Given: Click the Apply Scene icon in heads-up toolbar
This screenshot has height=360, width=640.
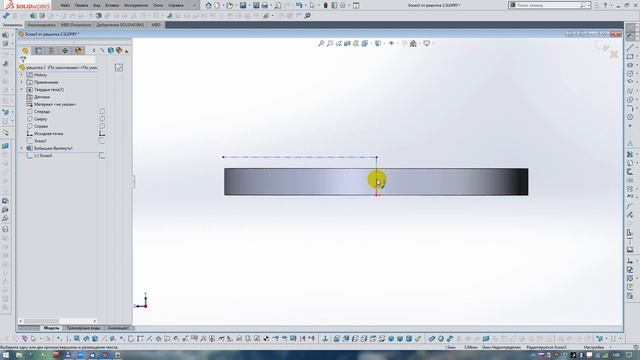Looking at the screenshot, I should [x=413, y=43].
